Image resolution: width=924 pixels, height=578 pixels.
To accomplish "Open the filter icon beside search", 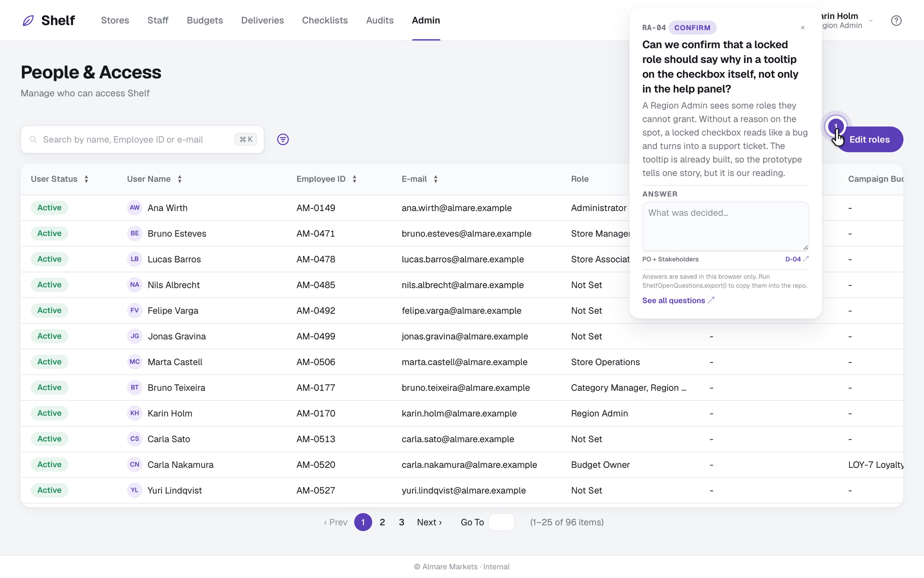I will tap(283, 139).
